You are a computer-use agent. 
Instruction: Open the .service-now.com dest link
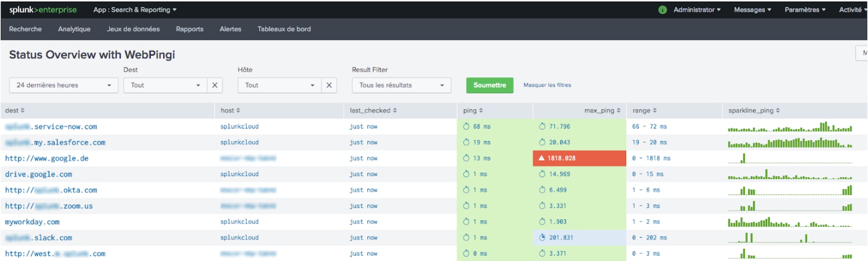tap(51, 127)
